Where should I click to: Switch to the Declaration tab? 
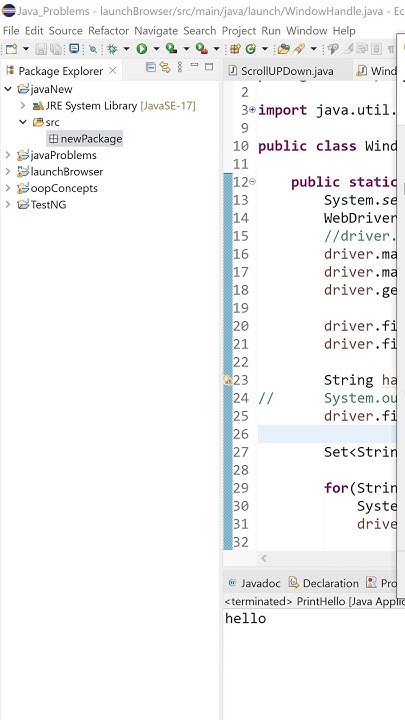point(324,583)
